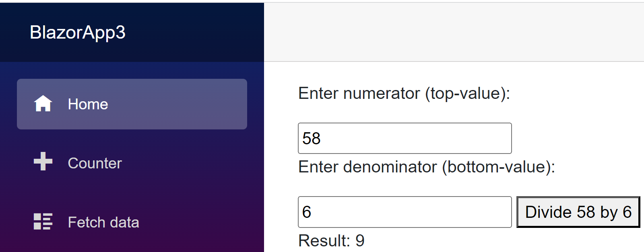644x252 pixels.
Task: Focus the numerator input field
Action: coord(405,138)
